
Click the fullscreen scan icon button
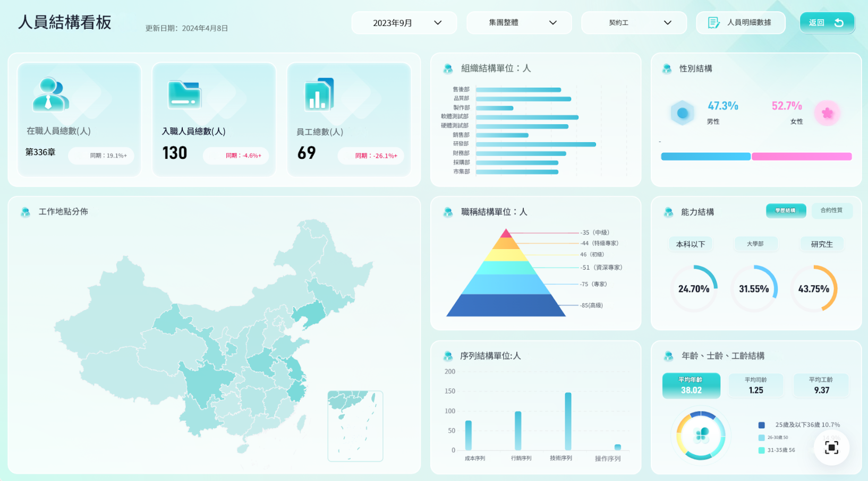click(831, 448)
